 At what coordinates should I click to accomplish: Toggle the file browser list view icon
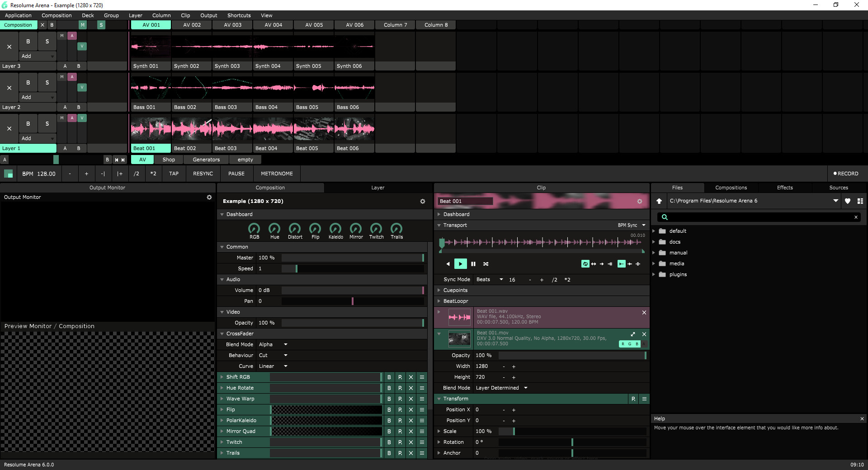click(x=860, y=201)
